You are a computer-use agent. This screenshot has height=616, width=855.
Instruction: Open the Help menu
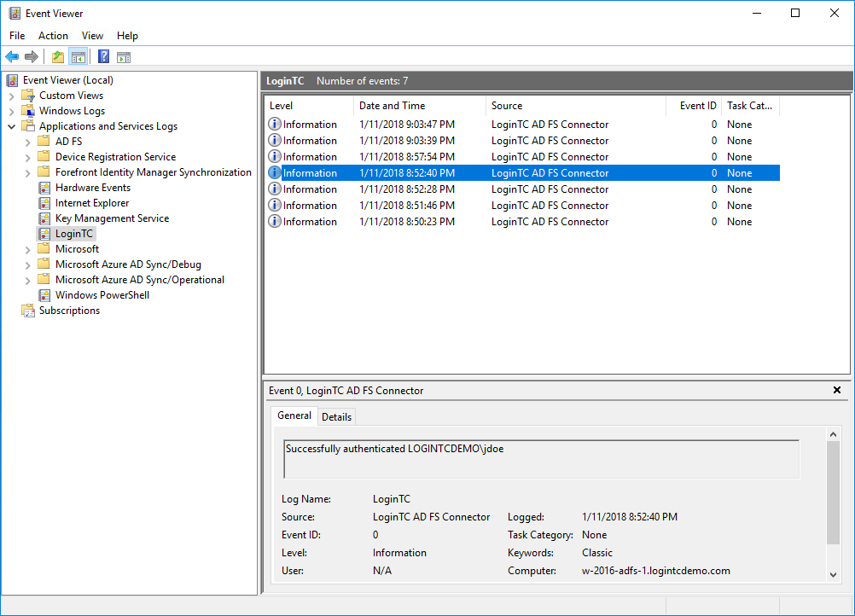click(127, 36)
